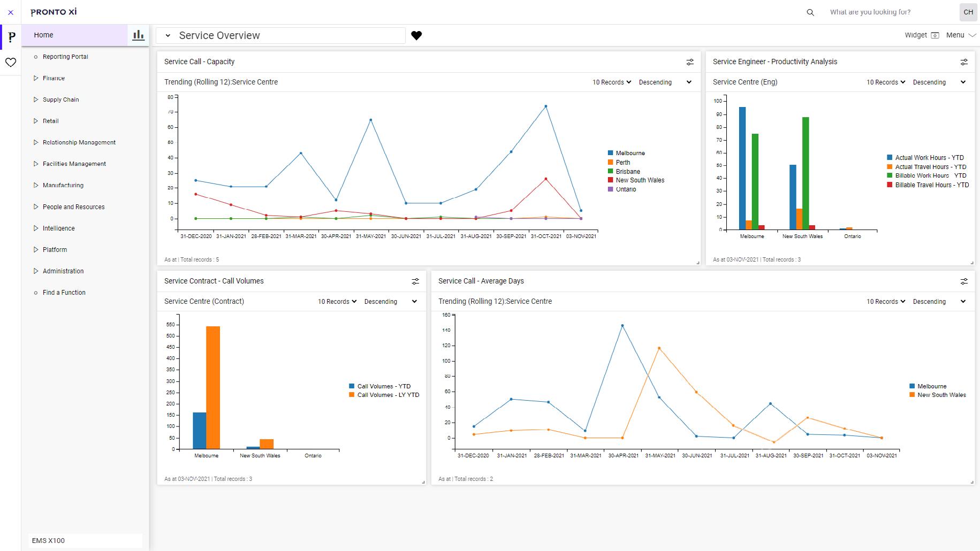This screenshot has height=551, width=980.
Task: Expand the Finance section in the sidebar
Action: (x=54, y=78)
